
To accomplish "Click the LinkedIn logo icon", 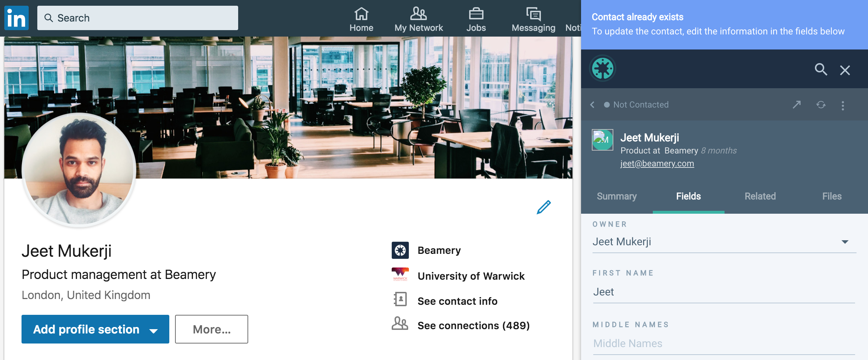I will (16, 18).
